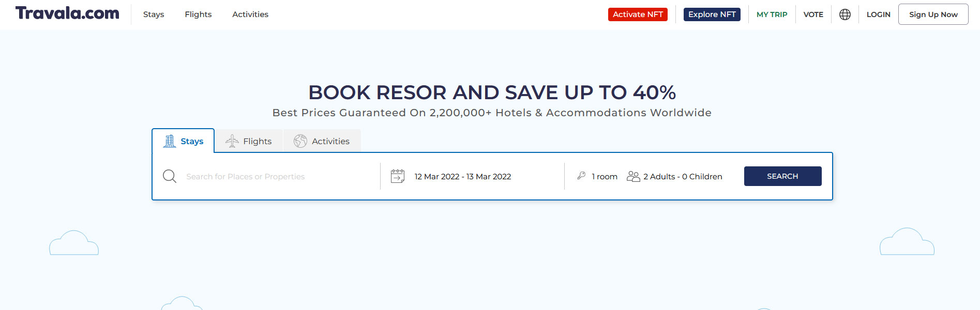This screenshot has height=310, width=980.
Task: Click the calendar icon beside dates
Action: tap(398, 176)
